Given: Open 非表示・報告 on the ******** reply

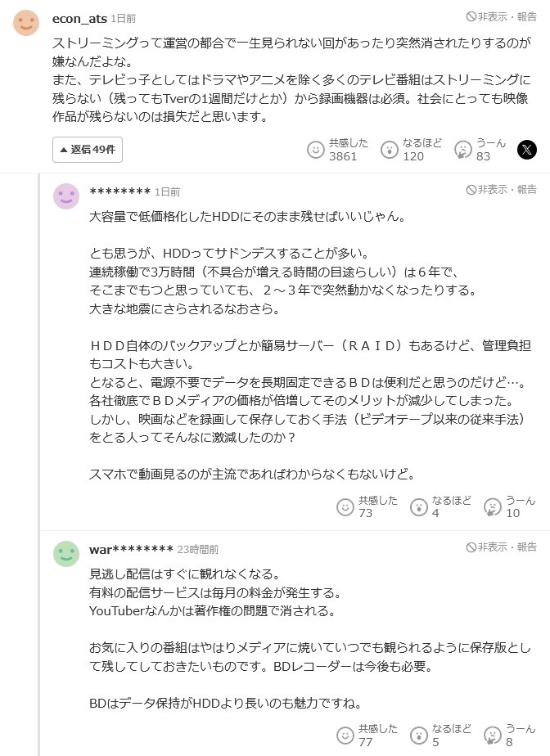Looking at the screenshot, I should point(502,190).
